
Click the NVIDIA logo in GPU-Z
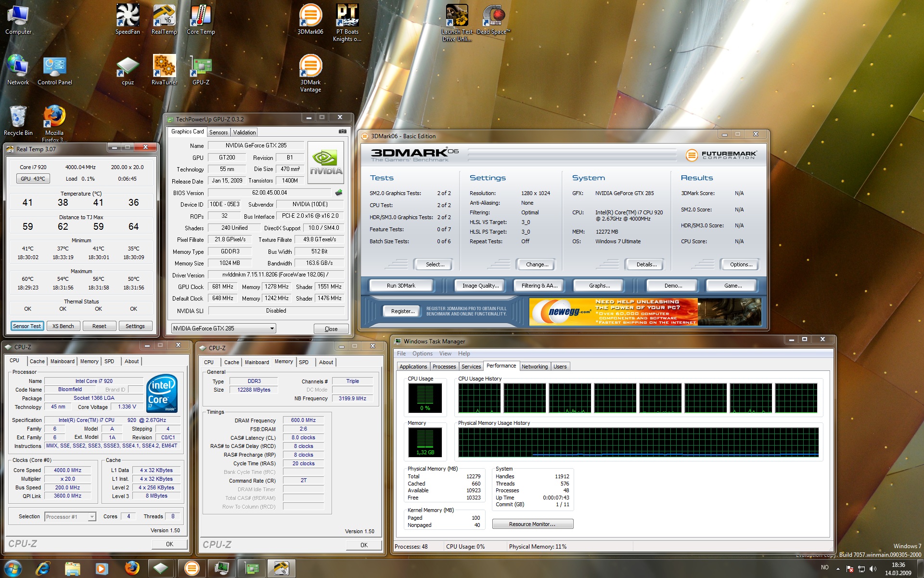coord(326,162)
